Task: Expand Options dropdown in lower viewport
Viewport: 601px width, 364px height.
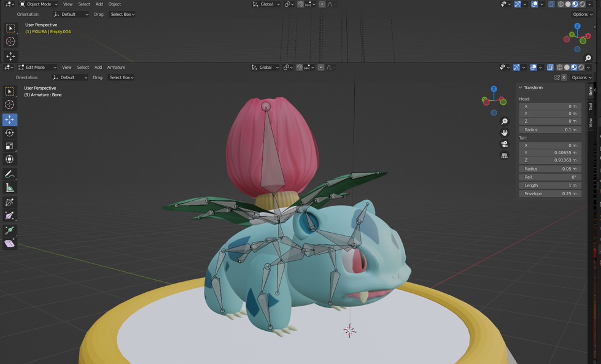Action: tap(581, 77)
